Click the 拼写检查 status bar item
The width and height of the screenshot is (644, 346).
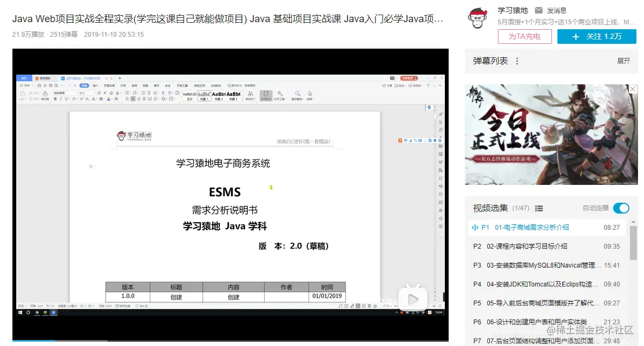point(123,306)
